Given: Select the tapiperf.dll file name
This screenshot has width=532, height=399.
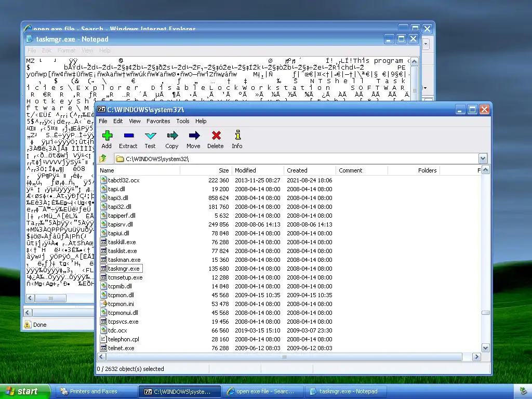Looking at the screenshot, I should (122, 216).
